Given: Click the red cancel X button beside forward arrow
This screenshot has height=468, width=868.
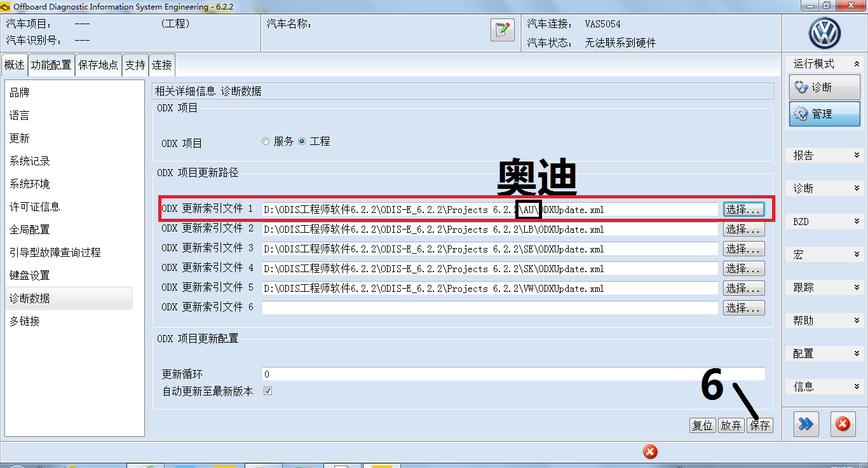Looking at the screenshot, I should click(x=843, y=424).
